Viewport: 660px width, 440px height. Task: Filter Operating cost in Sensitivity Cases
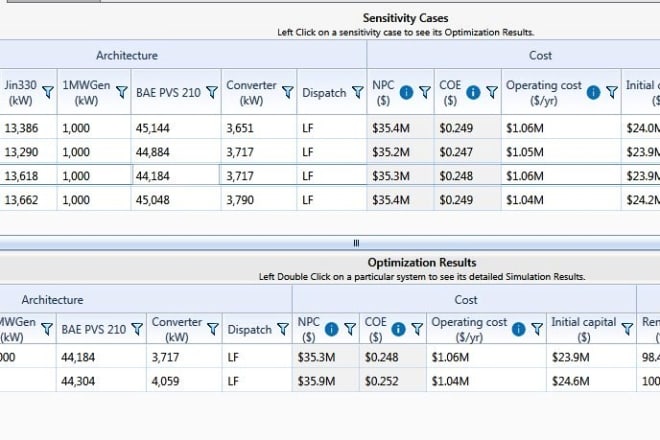pyautogui.click(x=612, y=92)
